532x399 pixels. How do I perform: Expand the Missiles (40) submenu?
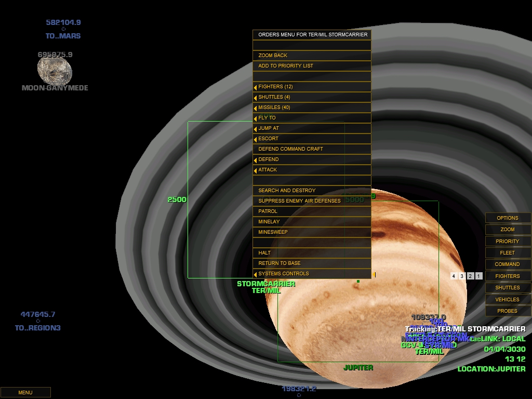(x=312, y=108)
